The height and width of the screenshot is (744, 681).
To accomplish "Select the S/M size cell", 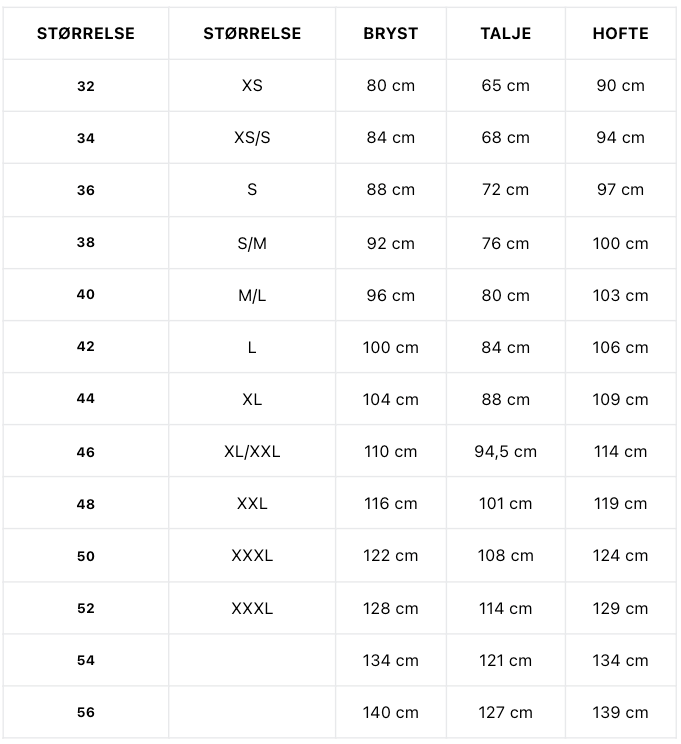I will click(x=252, y=243).
